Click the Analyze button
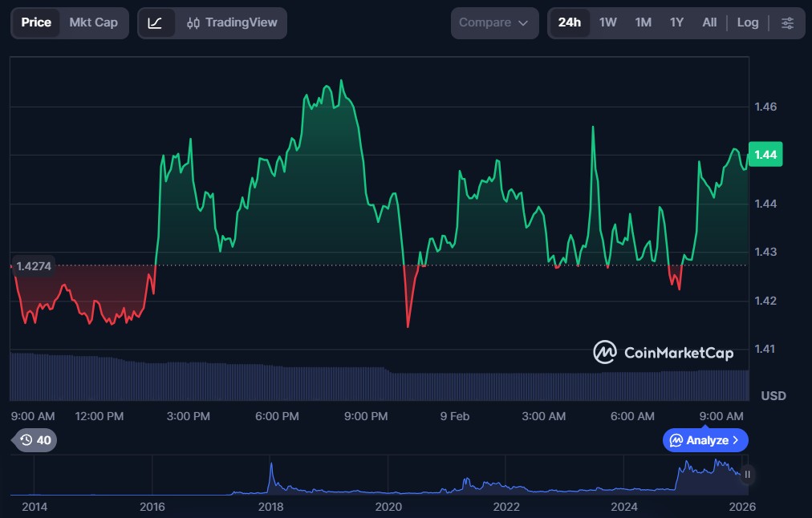 704,440
